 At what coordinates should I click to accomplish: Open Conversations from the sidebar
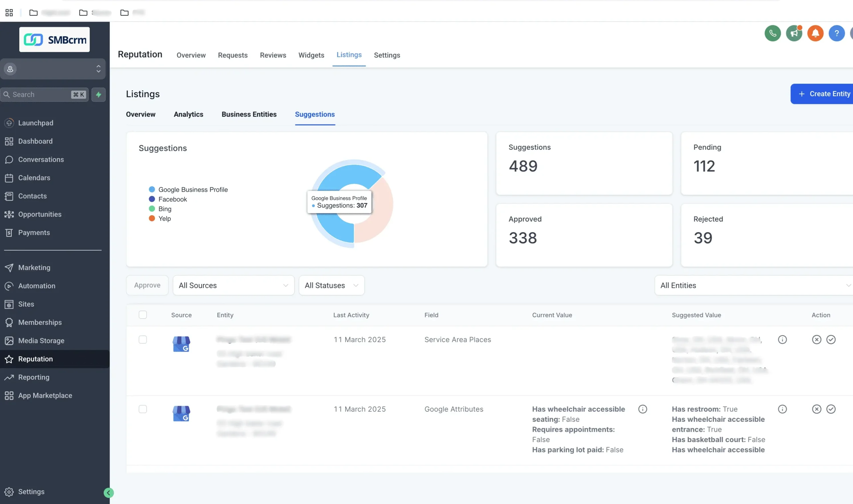point(41,160)
